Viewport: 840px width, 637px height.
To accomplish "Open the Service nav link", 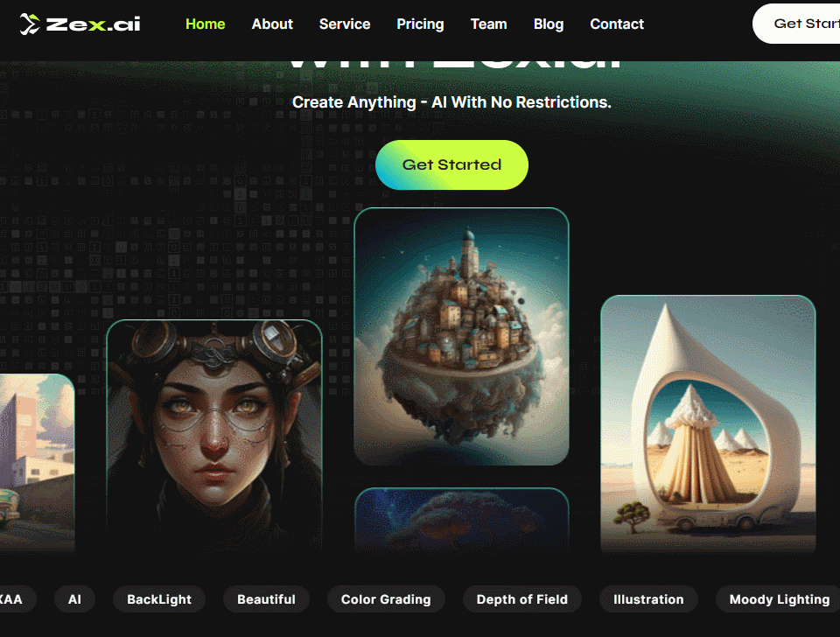I will 345,24.
